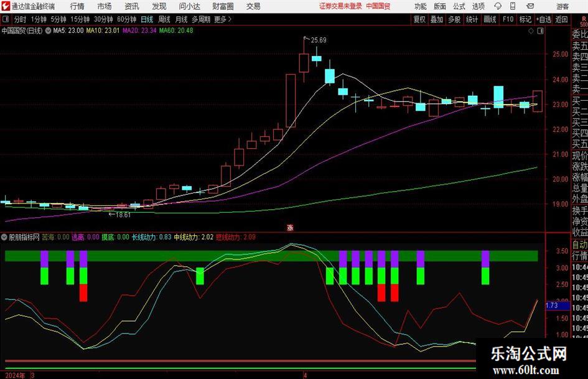Toggle the right panel layout icon
The width and height of the screenshot is (588, 379).
pyautogui.click(x=540, y=31)
